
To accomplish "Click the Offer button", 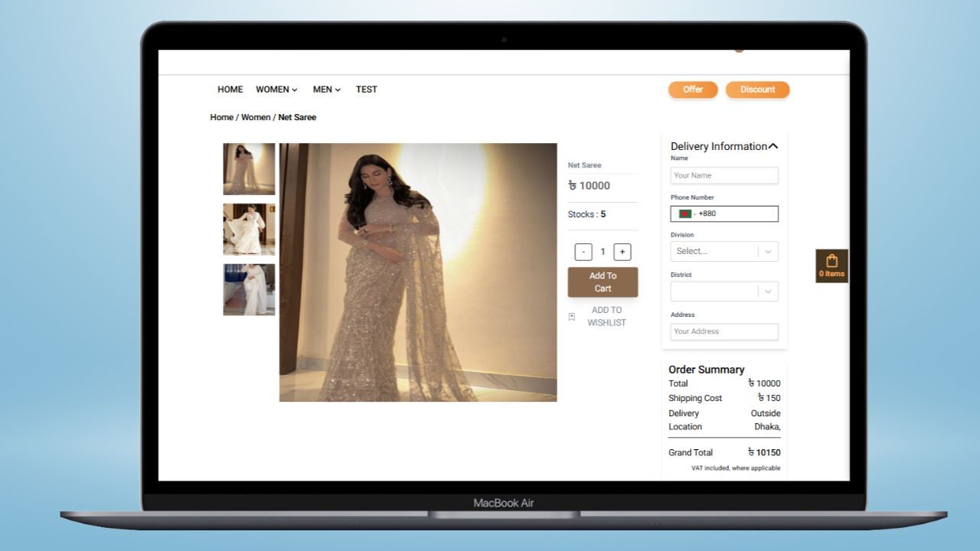I will tap(693, 90).
